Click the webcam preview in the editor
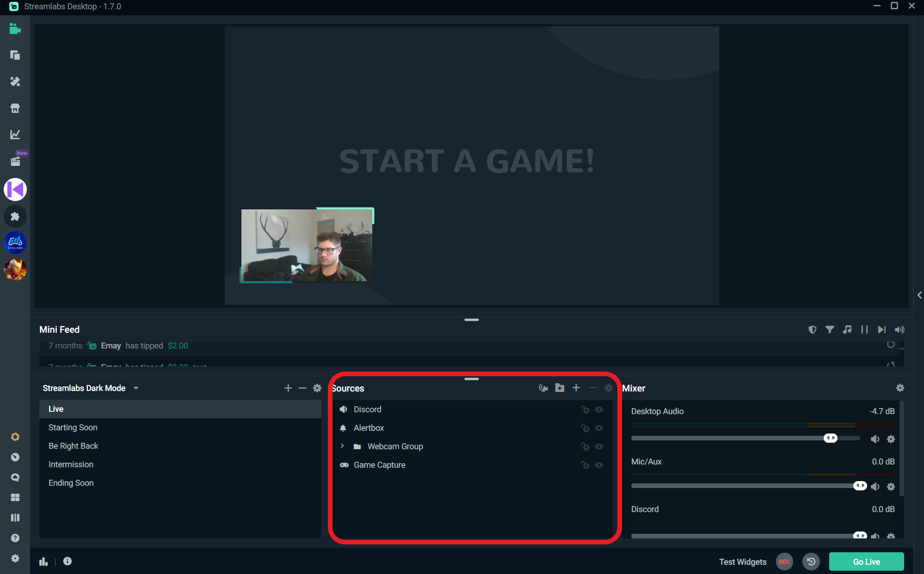 point(307,245)
